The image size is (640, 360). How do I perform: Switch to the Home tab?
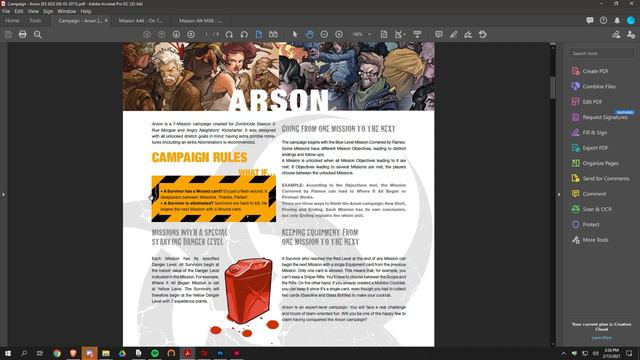click(x=12, y=20)
